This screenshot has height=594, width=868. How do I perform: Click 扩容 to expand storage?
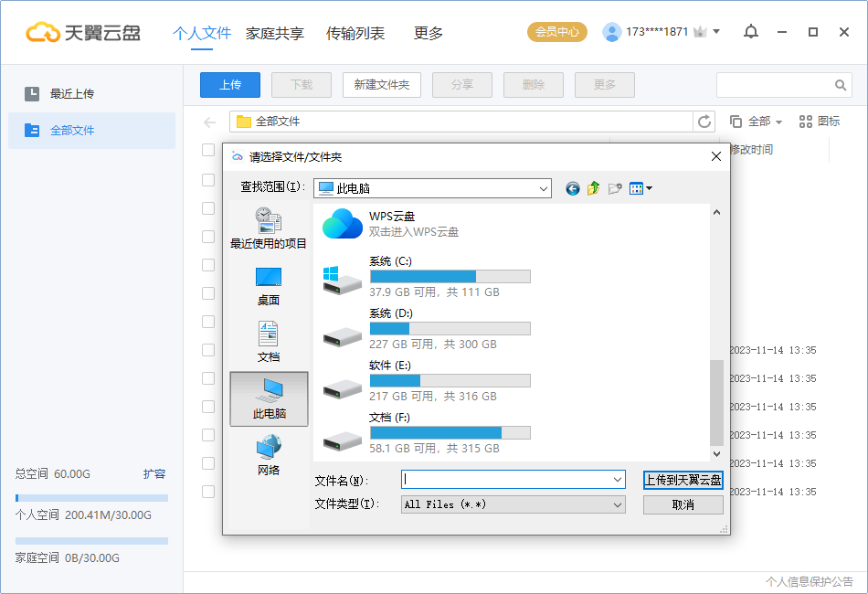point(155,474)
